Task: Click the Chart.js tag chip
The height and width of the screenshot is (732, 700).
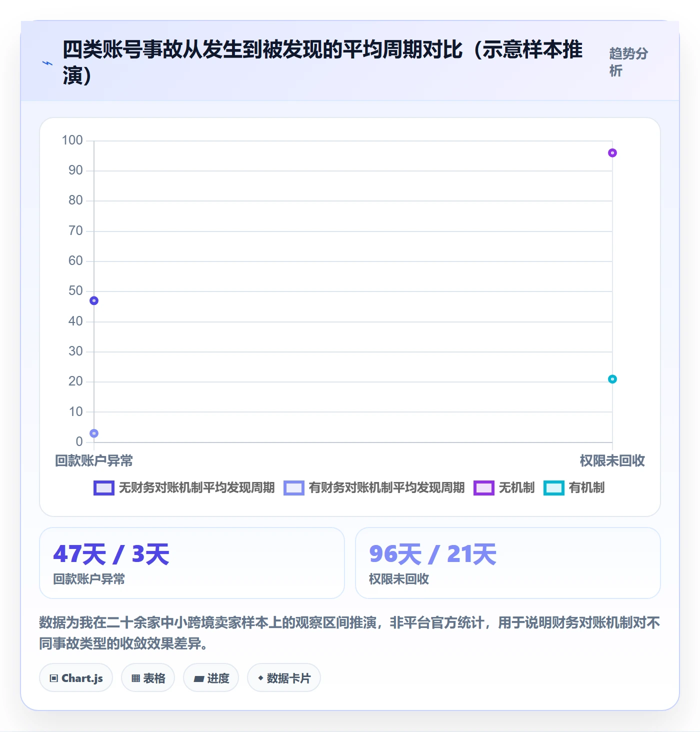Action: pos(76,678)
